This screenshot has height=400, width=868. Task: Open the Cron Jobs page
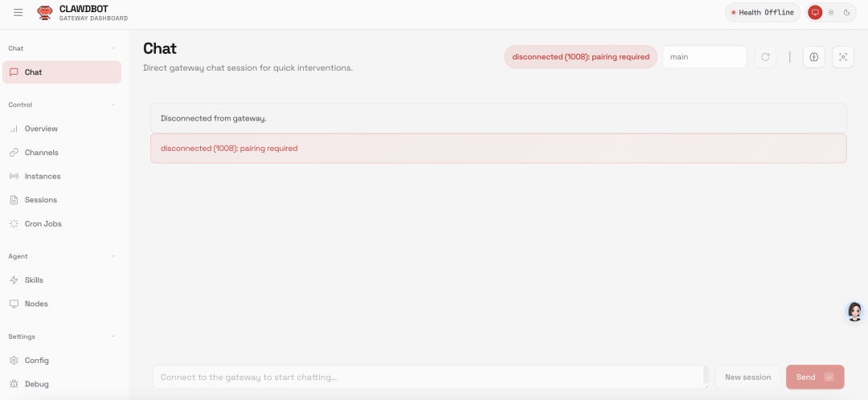[x=43, y=223]
